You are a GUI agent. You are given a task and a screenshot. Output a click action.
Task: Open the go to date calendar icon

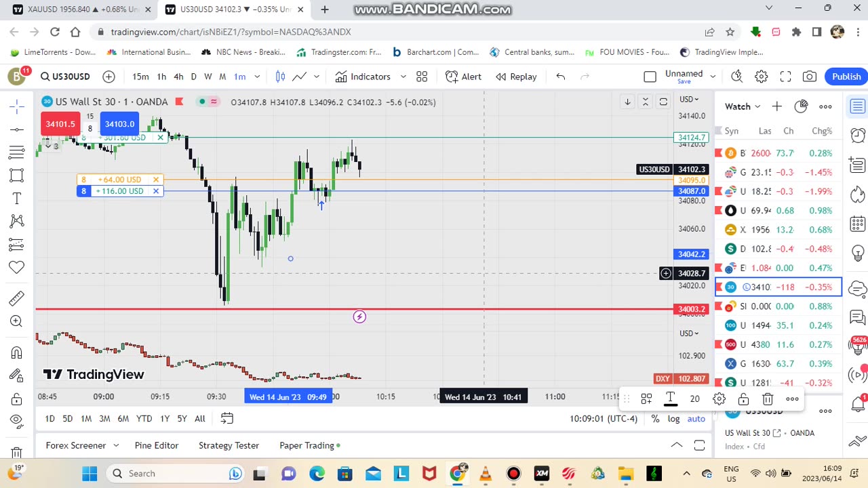pos(227,419)
